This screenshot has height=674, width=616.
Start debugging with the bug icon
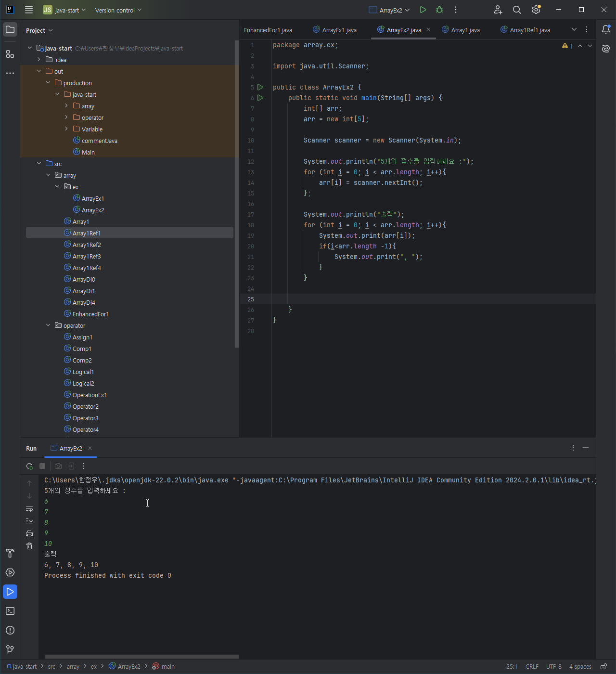point(439,10)
